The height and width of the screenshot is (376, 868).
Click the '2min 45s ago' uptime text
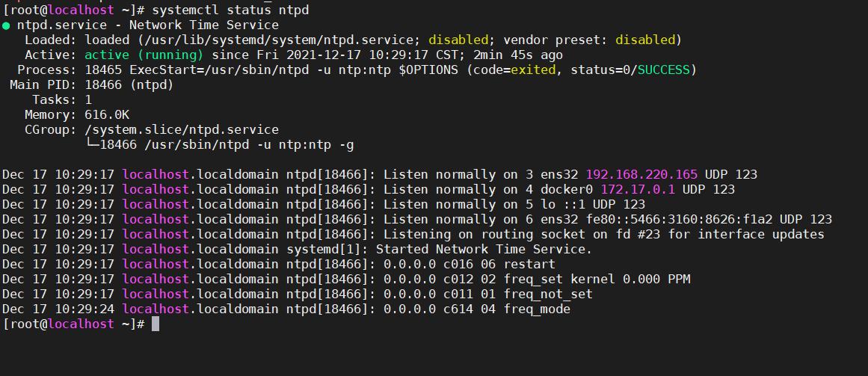coord(518,55)
